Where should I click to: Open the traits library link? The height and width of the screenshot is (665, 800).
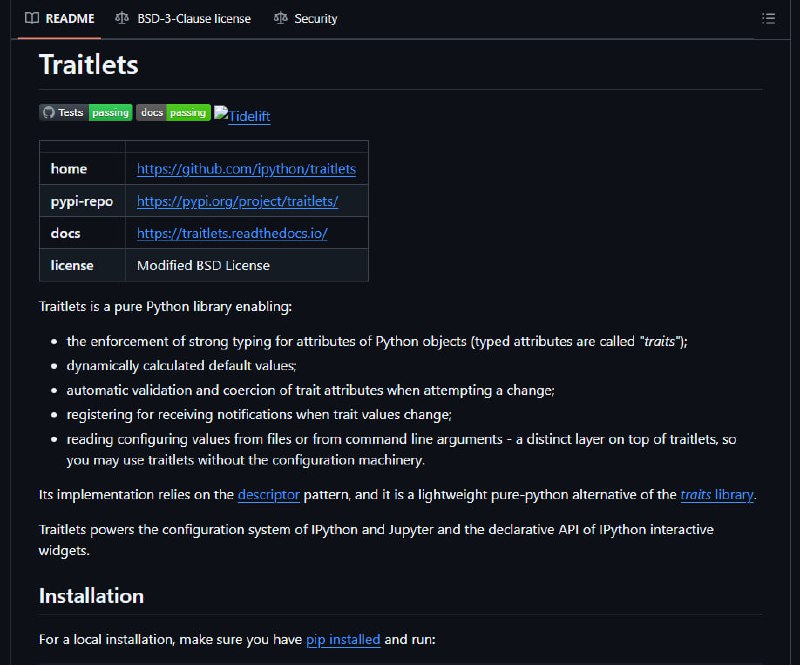[x=717, y=495]
